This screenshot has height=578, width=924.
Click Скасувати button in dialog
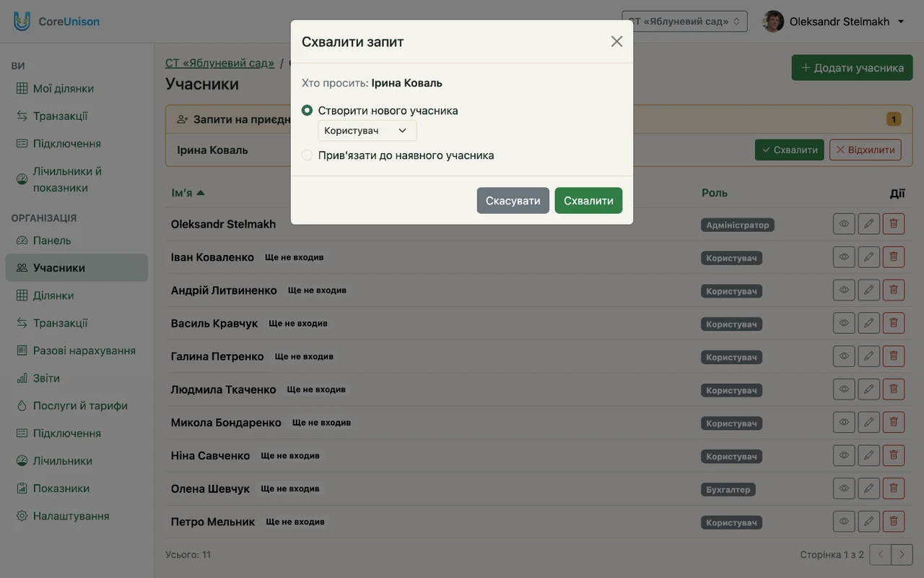[x=513, y=201]
